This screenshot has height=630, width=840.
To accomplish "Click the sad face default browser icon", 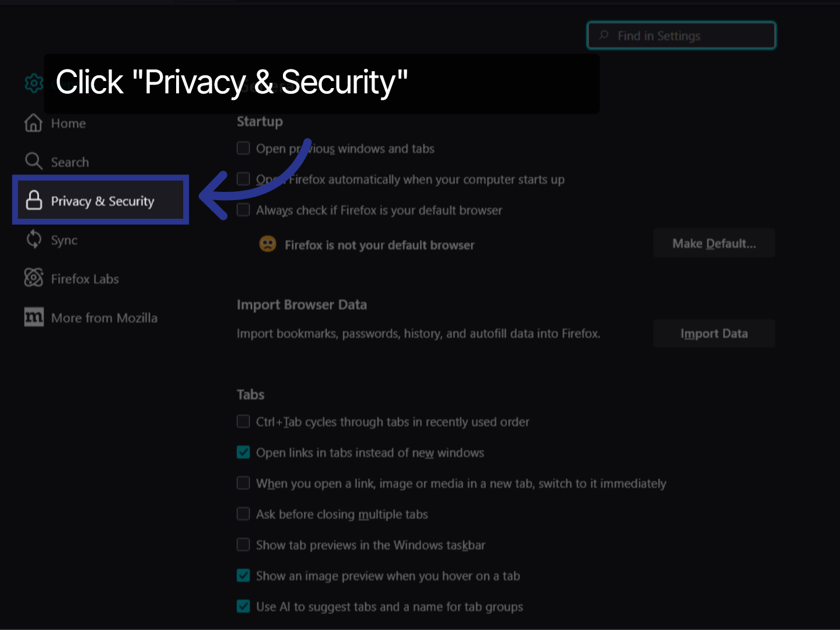I will [x=267, y=244].
